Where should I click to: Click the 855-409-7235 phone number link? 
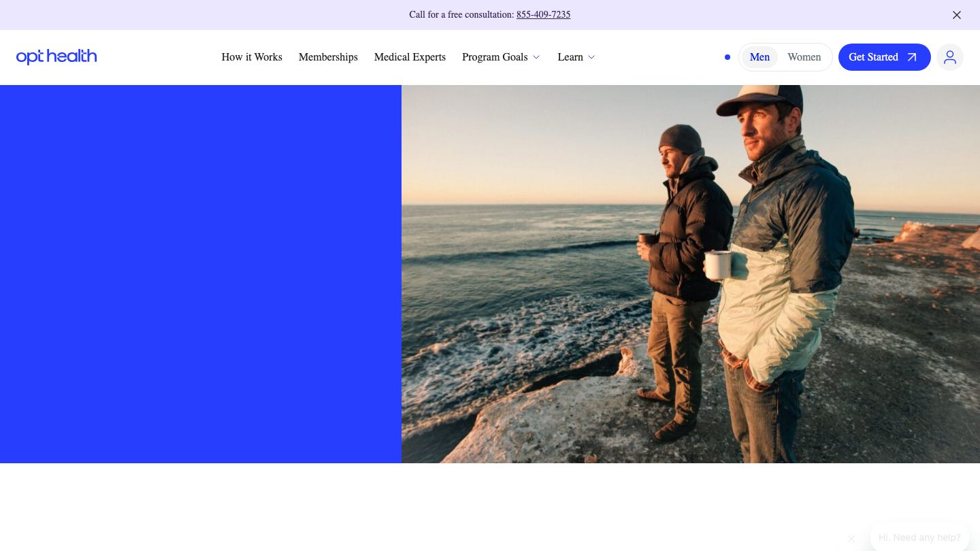coord(543,15)
